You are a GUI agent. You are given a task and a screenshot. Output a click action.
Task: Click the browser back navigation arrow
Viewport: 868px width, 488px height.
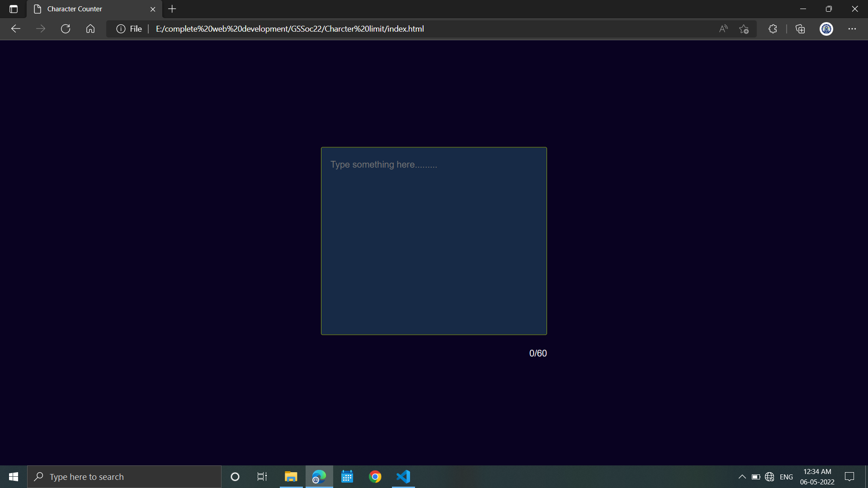point(16,28)
